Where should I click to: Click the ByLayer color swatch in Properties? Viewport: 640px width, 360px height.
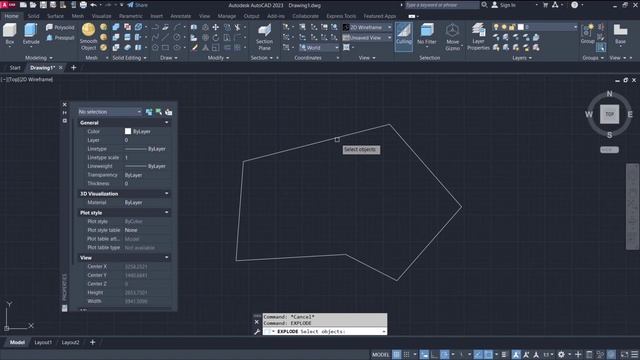[128, 131]
